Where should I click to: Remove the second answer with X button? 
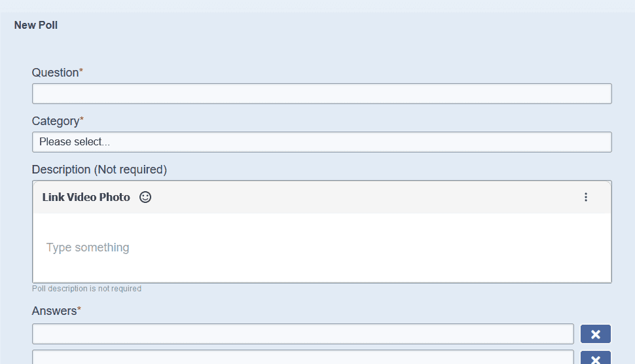[x=595, y=357]
